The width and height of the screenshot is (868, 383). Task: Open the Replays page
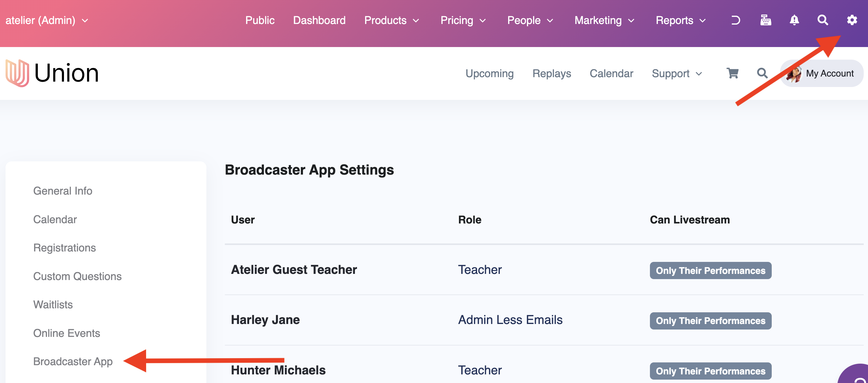551,73
